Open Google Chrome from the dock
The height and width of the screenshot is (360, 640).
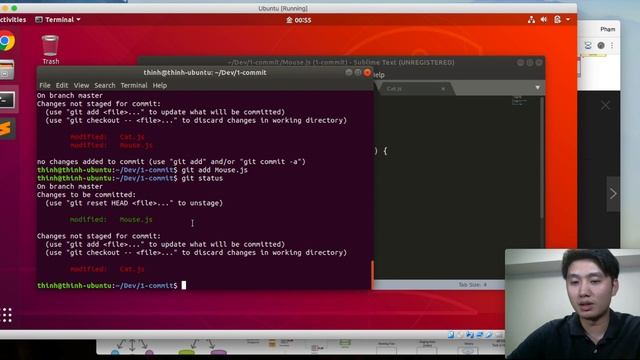6,42
